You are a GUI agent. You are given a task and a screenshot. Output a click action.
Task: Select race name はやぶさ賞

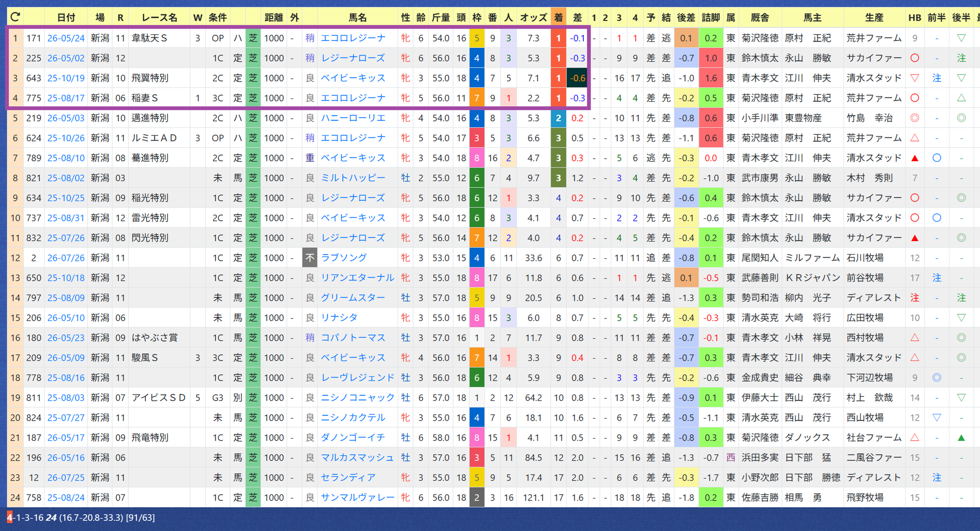click(155, 338)
